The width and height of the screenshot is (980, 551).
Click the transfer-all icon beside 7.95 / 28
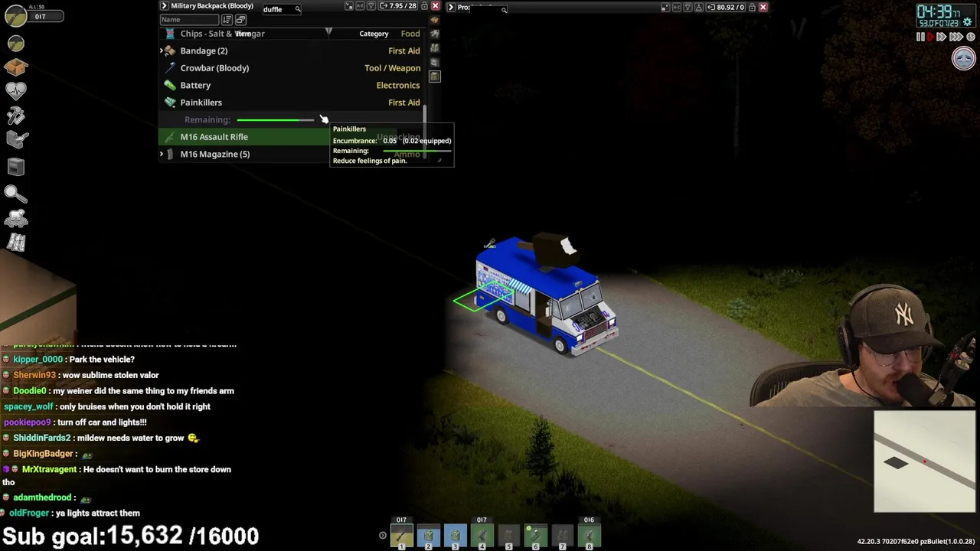point(382,7)
